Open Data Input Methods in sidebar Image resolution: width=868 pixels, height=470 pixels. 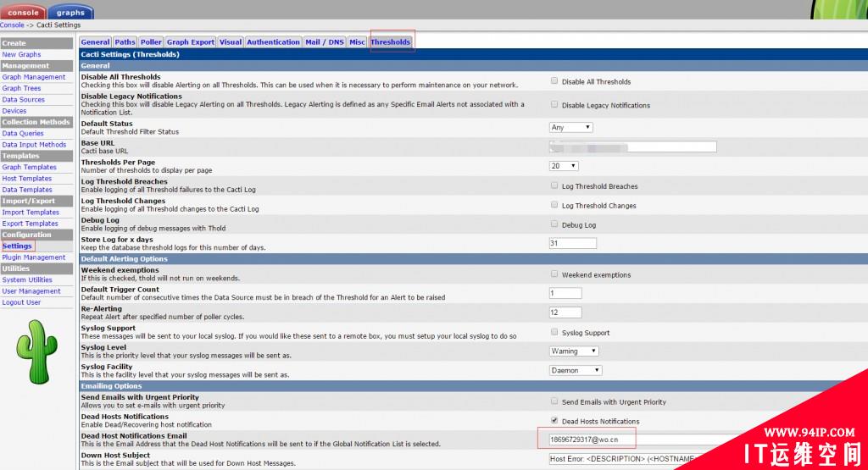coord(34,144)
